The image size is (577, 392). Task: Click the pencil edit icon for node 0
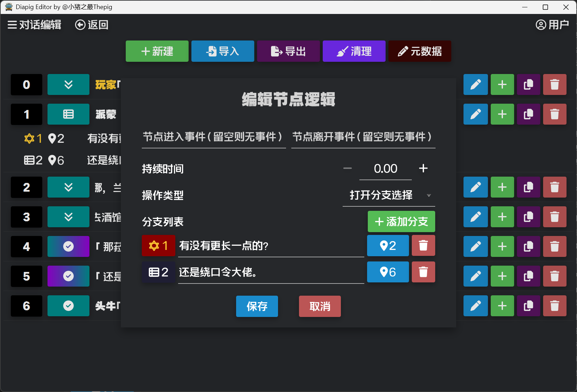click(475, 84)
